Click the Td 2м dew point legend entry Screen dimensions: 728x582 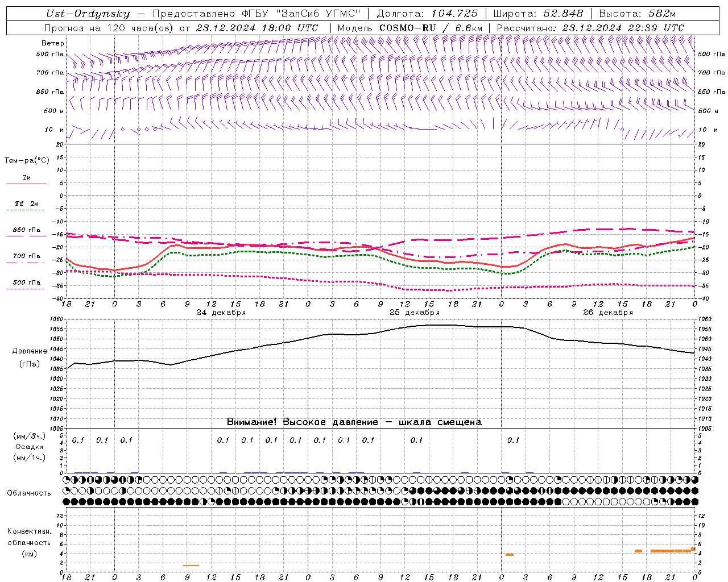26,203
